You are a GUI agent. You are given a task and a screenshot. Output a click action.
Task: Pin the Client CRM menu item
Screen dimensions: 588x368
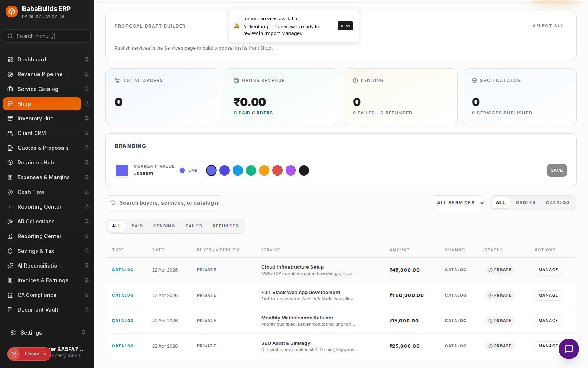point(87,133)
